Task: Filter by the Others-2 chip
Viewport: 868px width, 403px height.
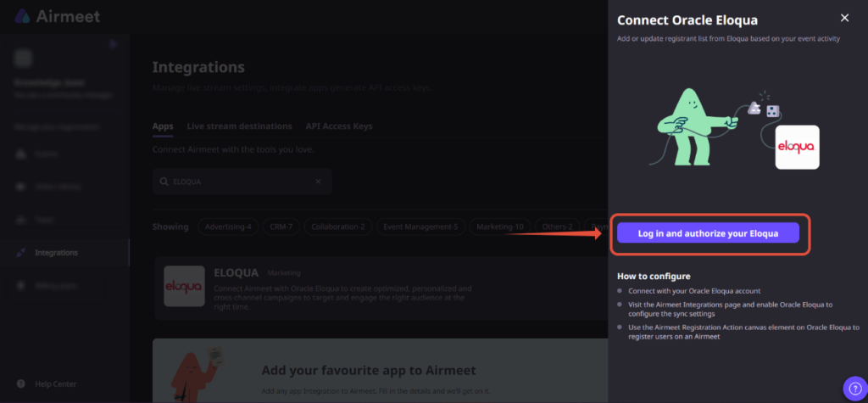Action: point(558,227)
